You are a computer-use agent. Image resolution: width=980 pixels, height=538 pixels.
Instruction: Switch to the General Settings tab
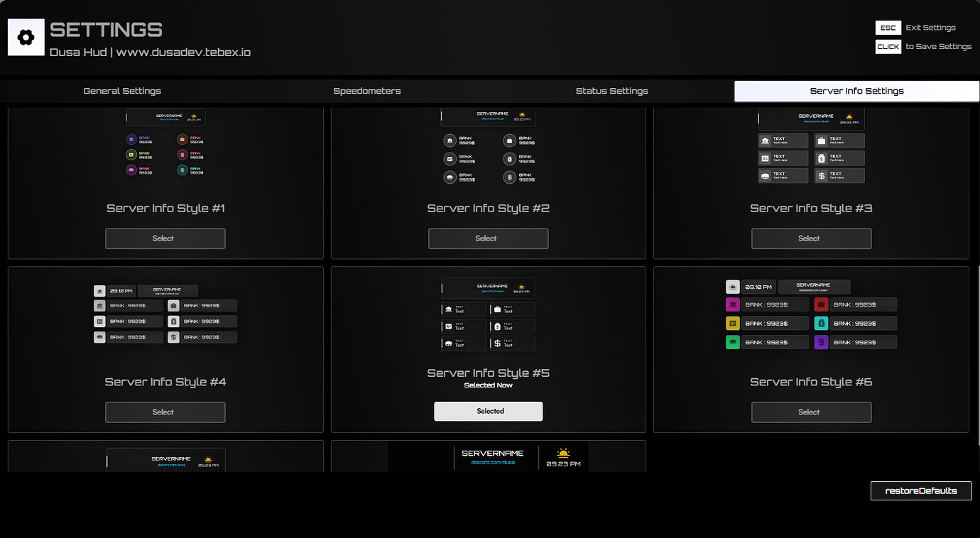click(121, 91)
